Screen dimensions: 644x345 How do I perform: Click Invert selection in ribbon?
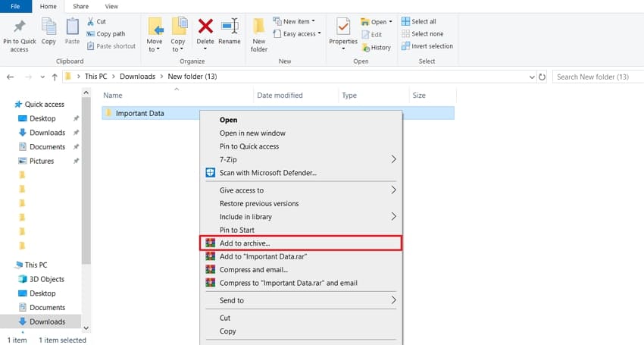(427, 46)
